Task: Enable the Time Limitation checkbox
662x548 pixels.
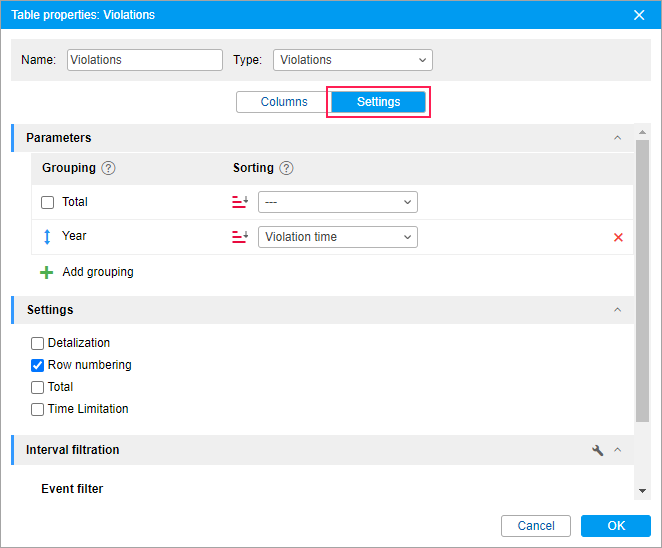Action: tap(37, 409)
